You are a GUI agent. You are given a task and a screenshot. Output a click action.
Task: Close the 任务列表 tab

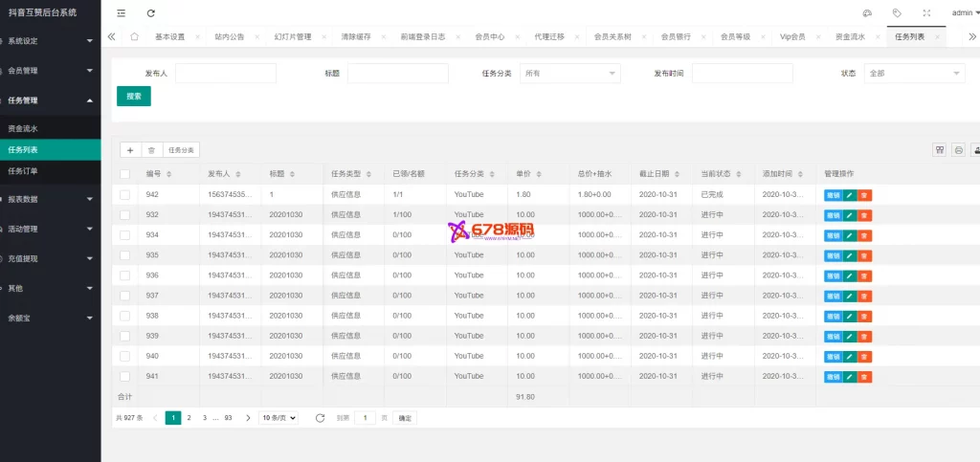(x=937, y=37)
